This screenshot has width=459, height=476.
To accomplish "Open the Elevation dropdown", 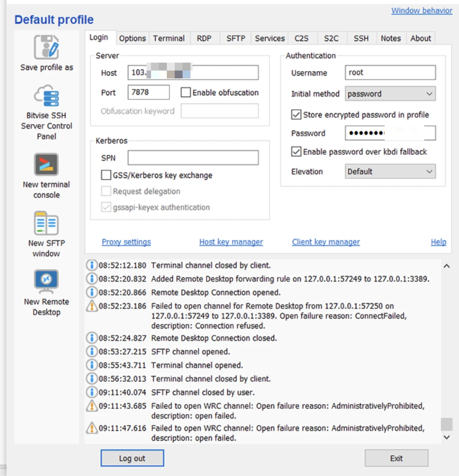I will [390, 171].
